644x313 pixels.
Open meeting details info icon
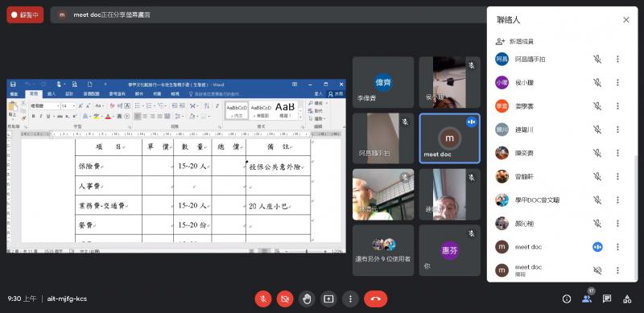pos(567,299)
